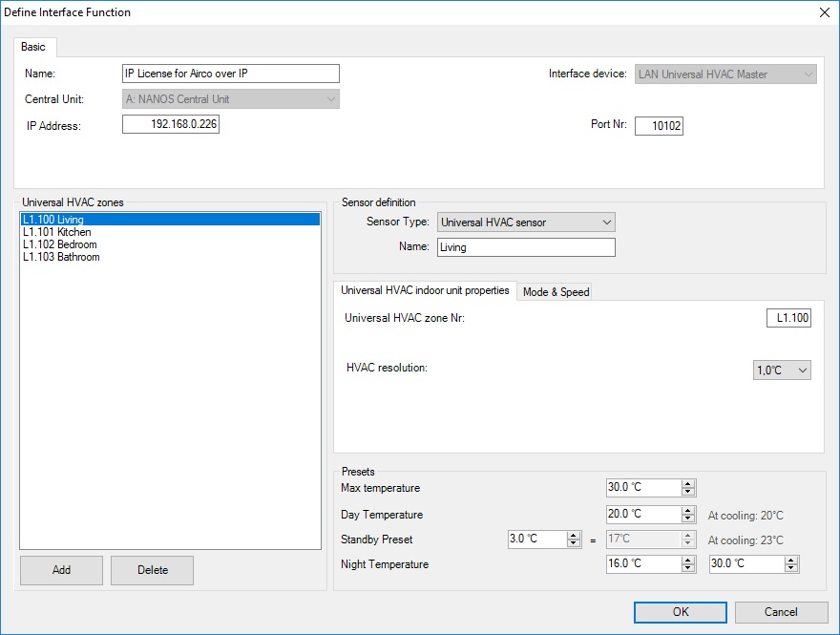Choose L1.102 Bedroom from HVAC zones
Image resolution: width=840 pixels, height=635 pixels.
point(59,244)
